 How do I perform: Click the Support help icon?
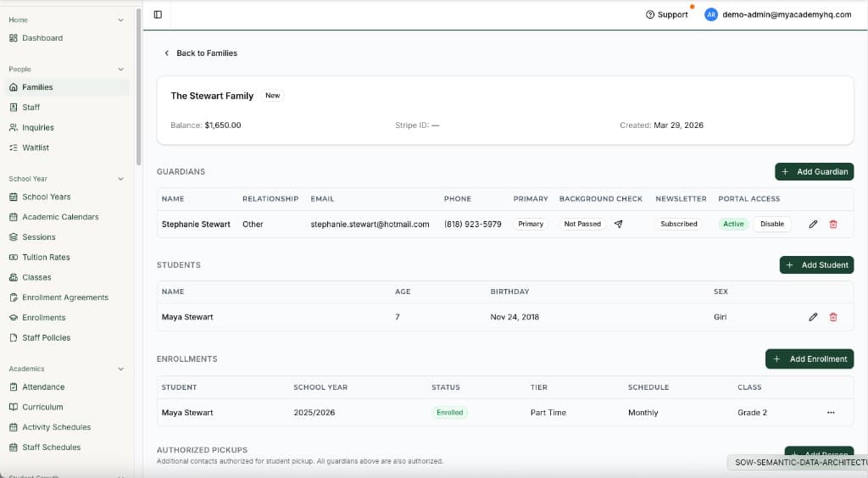coord(650,14)
